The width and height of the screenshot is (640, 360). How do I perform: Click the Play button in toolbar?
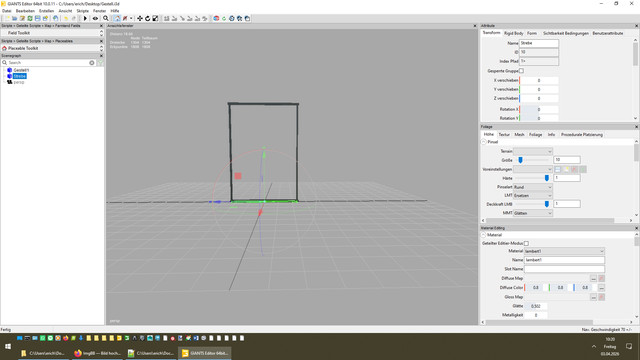(85, 18)
